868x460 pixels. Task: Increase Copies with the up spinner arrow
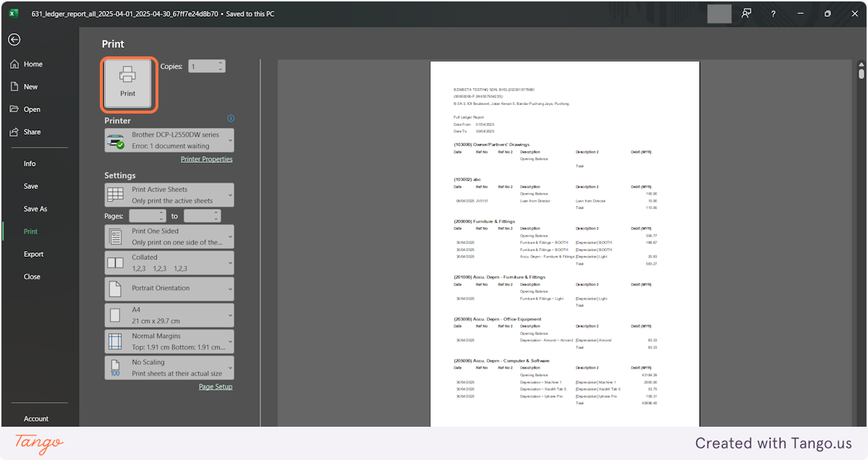tap(221, 63)
